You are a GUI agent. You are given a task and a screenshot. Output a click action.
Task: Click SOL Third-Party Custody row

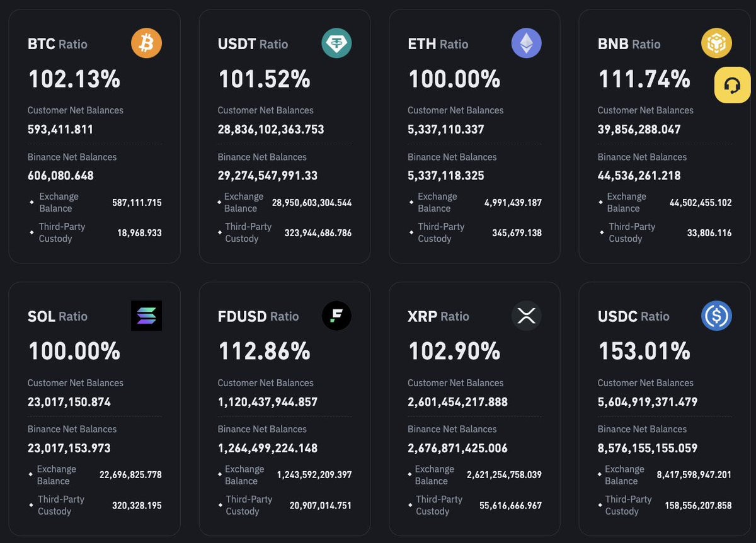pyautogui.click(x=94, y=505)
